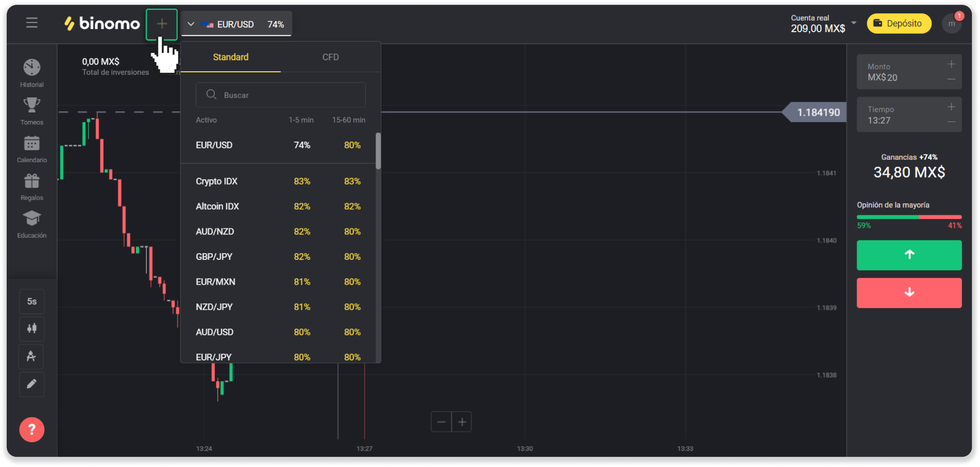The image size is (980, 467).
Task: Open the Regalos gift icon
Action: click(32, 181)
